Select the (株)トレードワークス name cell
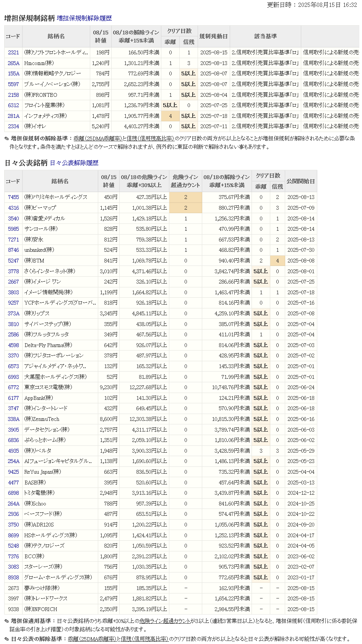Screen dimensions: 362x644 [60, 598]
